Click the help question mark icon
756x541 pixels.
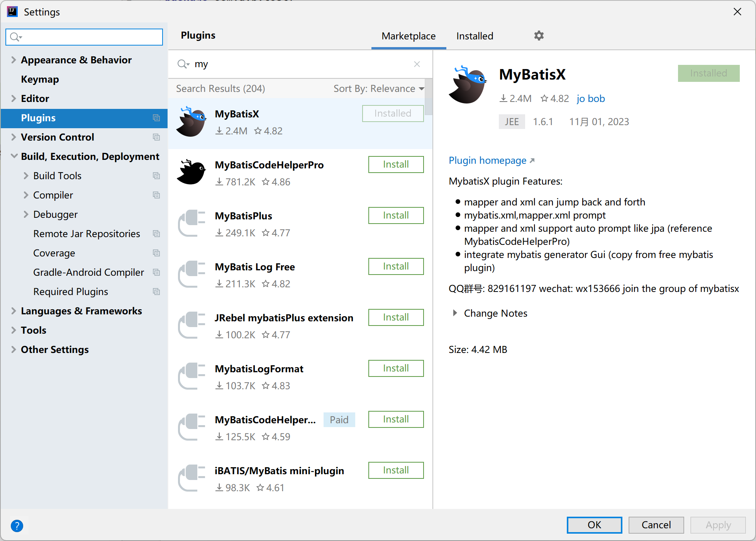pos(17,526)
